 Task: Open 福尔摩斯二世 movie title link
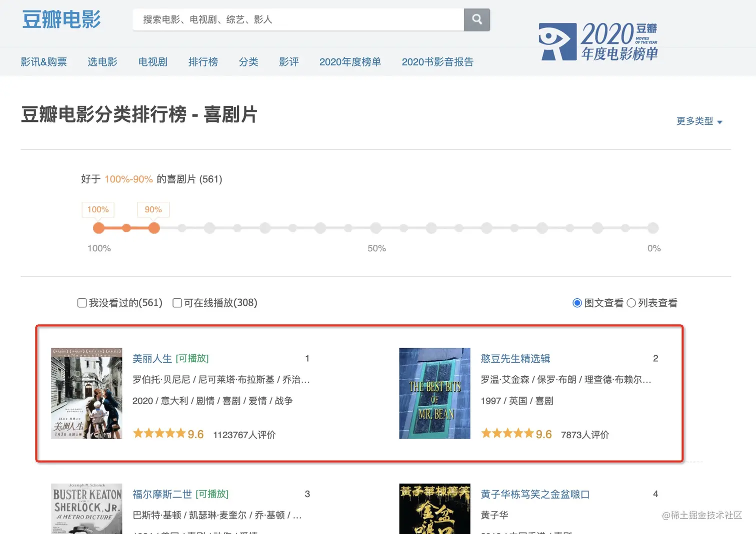pos(162,494)
